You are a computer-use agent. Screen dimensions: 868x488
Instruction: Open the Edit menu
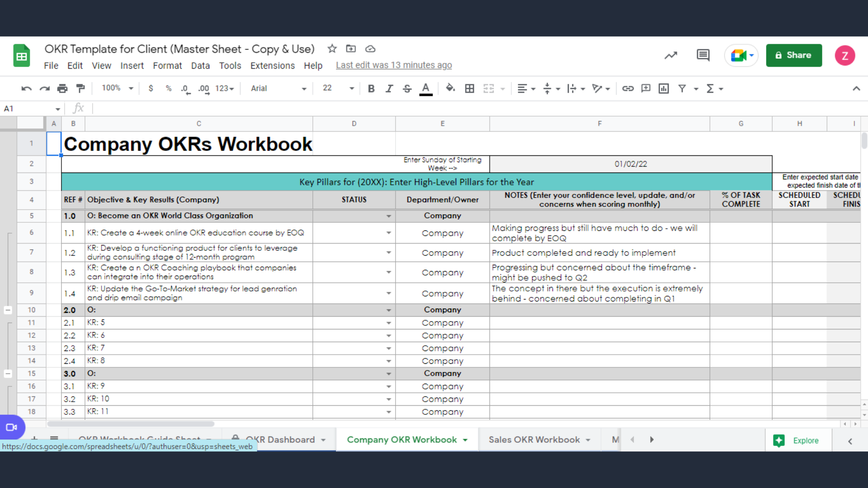point(75,66)
